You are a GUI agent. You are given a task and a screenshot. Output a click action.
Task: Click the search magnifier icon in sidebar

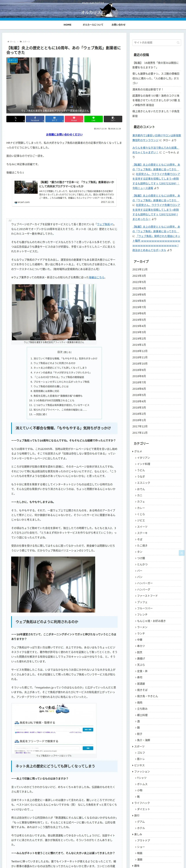pos(178,43)
